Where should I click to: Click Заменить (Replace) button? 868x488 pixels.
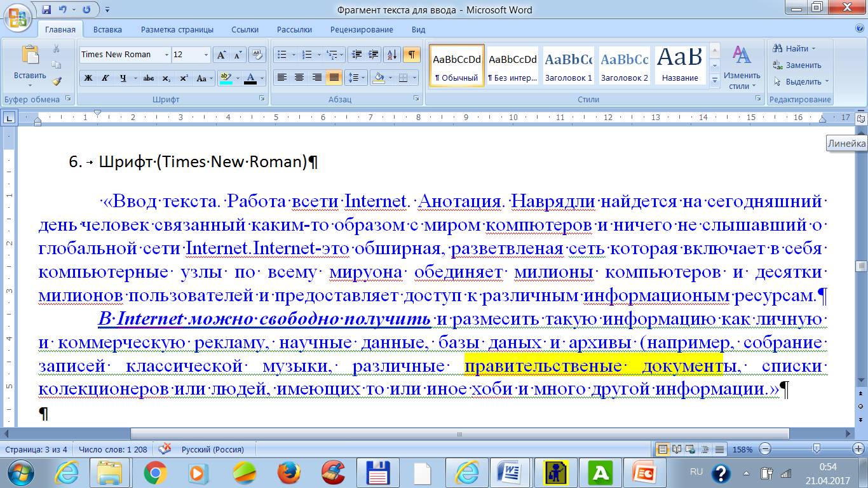tap(797, 65)
